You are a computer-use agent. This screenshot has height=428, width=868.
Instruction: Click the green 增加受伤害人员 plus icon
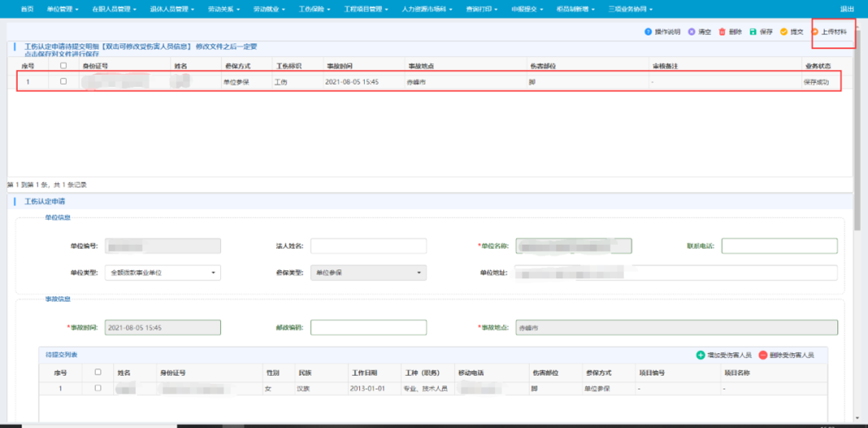click(701, 355)
